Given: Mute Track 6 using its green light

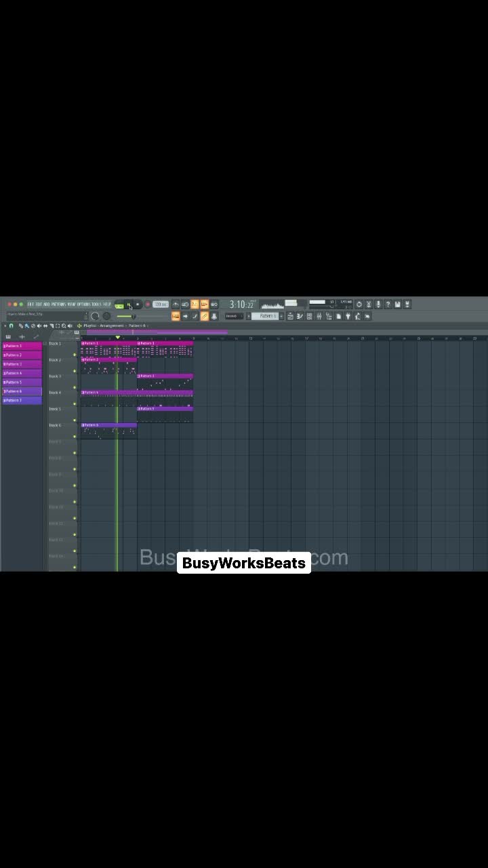Looking at the screenshot, I should (x=75, y=436).
